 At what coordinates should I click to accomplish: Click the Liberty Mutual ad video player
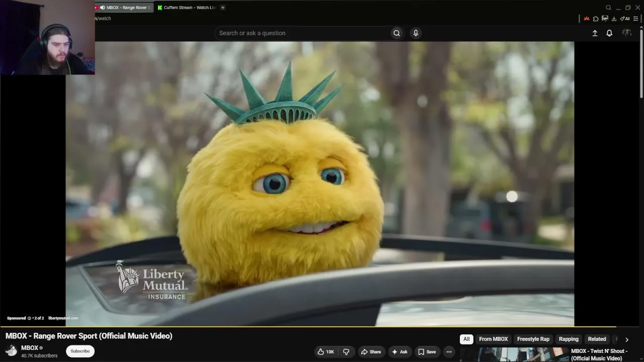point(320,184)
